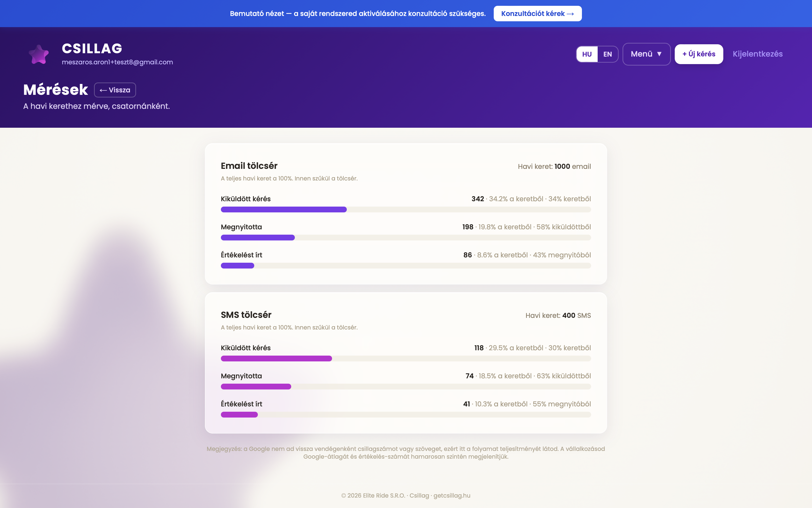The height and width of the screenshot is (508, 812).
Task: Switch language to HU
Action: 587,54
